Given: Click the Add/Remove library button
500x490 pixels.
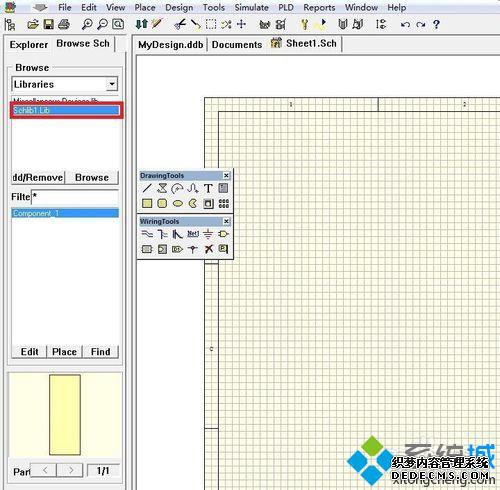Looking at the screenshot, I should click(x=38, y=177).
